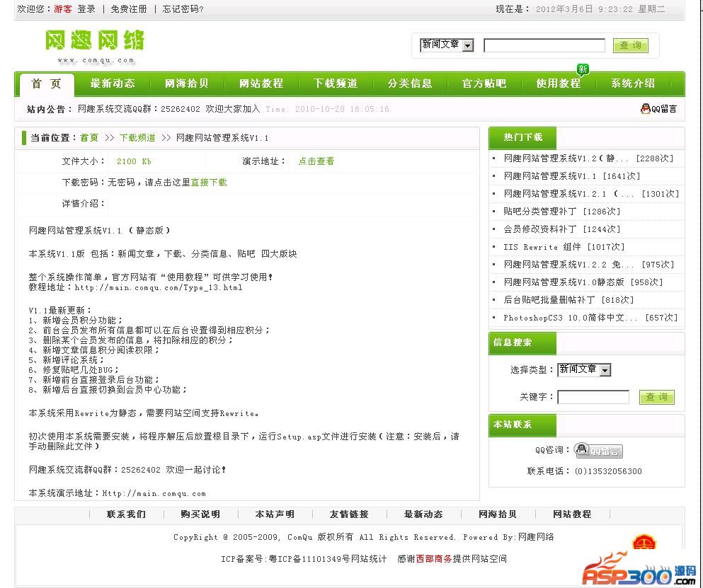Click phone number (0)13532056300
The height and width of the screenshot is (588, 703).
click(x=608, y=471)
